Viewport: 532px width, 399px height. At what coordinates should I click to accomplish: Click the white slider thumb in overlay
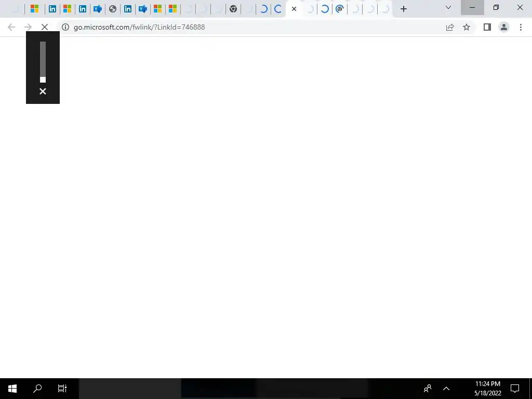[x=43, y=79]
